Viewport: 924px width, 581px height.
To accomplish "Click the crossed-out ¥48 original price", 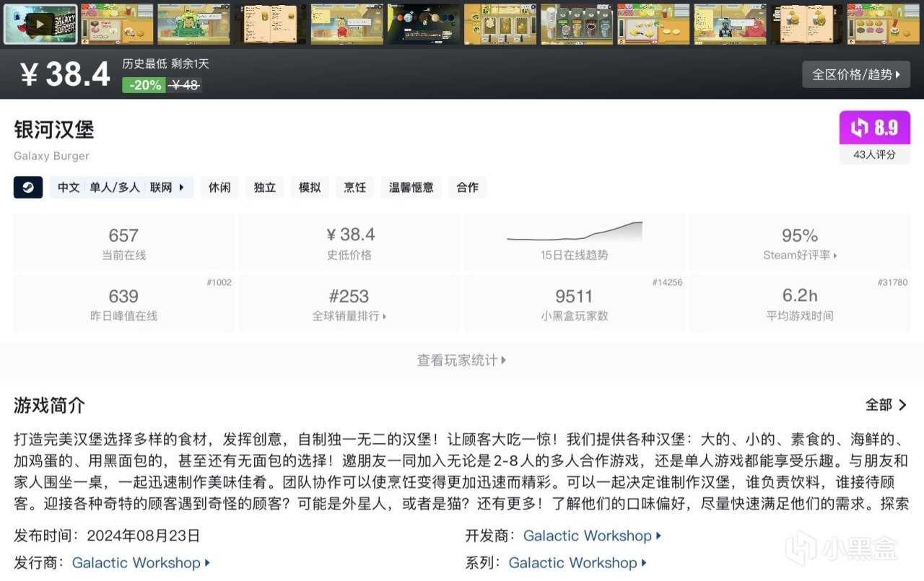I will (x=184, y=85).
